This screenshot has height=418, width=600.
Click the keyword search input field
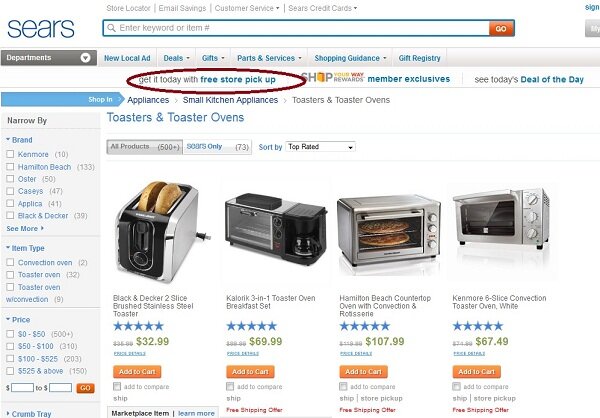302,28
